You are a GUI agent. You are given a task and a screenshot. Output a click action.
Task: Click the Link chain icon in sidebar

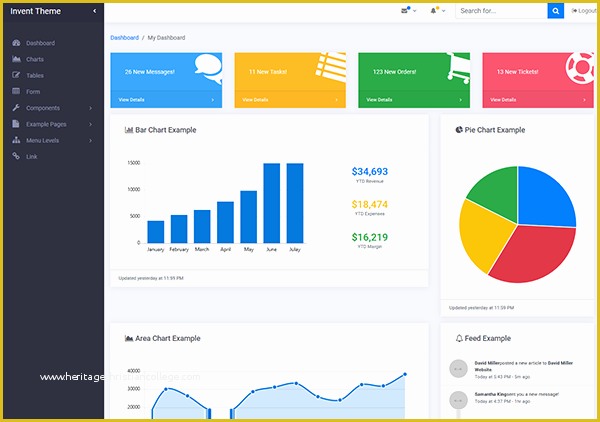pos(16,156)
